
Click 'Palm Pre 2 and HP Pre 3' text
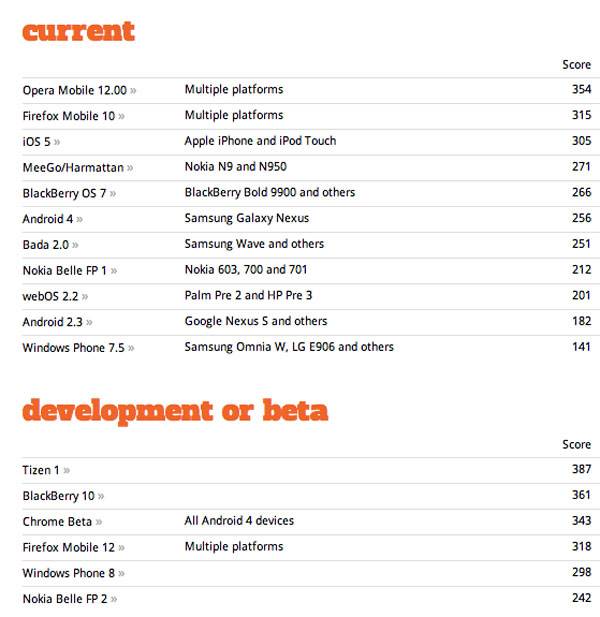[x=248, y=296]
